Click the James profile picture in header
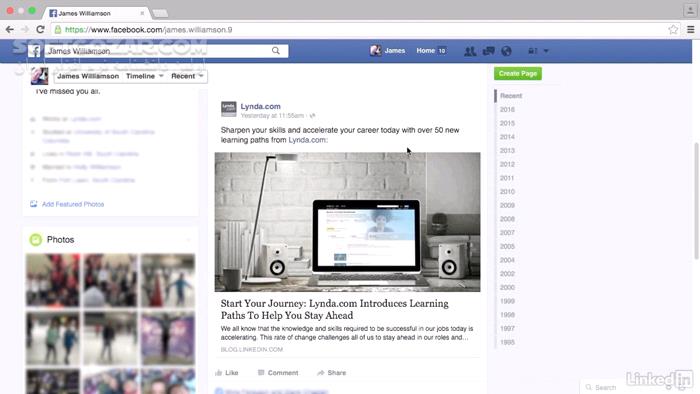 point(375,50)
